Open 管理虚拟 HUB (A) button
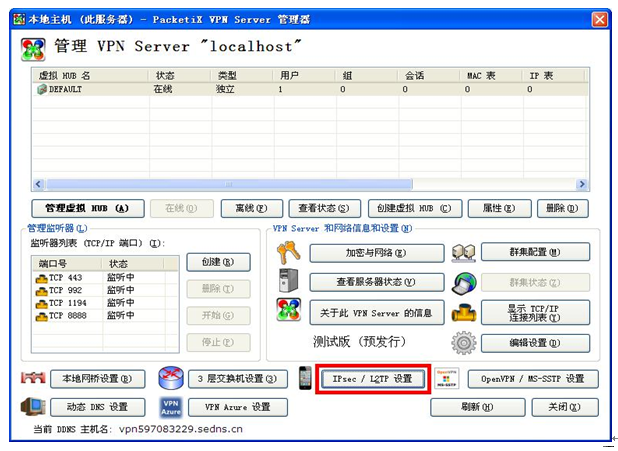 coord(88,208)
